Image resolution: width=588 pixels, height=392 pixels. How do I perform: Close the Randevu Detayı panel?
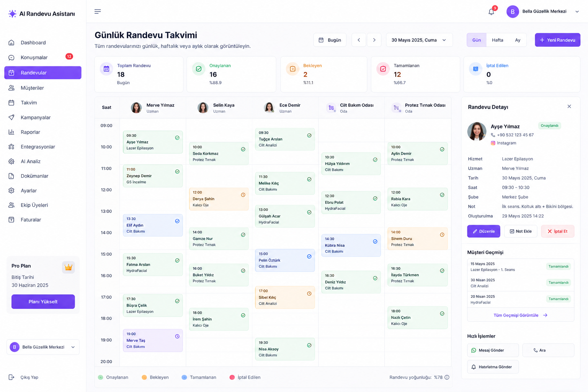[x=569, y=106]
